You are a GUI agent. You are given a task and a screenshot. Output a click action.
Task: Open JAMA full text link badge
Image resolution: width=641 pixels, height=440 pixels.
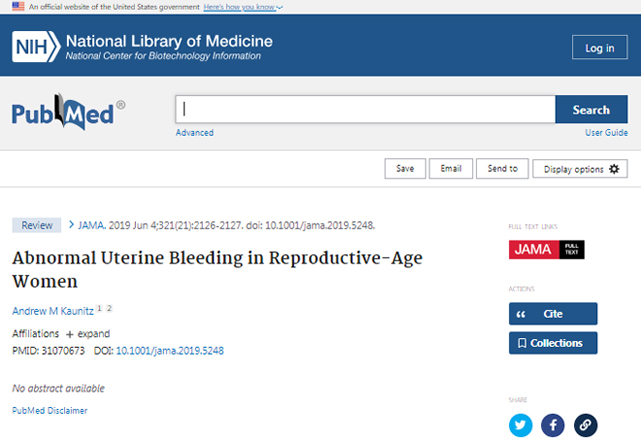547,249
